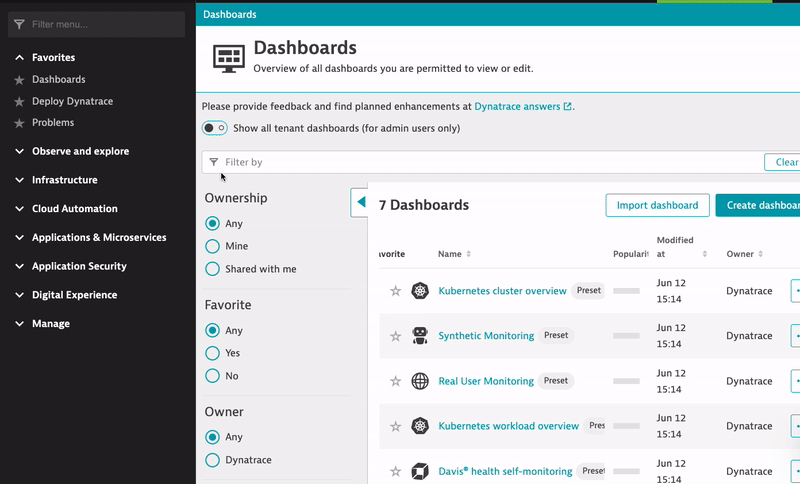Click the Kubernetes cluster overview helm icon
Screen dimensions: 800x484
point(420,291)
